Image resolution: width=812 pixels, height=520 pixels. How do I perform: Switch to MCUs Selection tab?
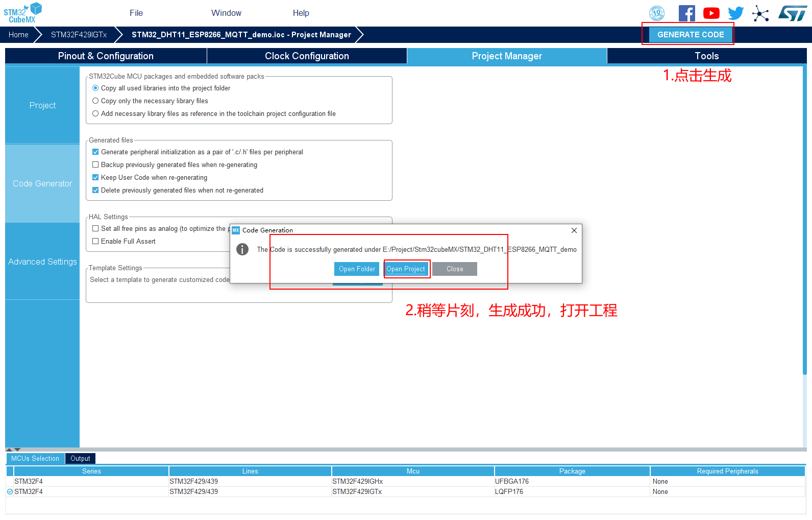pyautogui.click(x=35, y=459)
